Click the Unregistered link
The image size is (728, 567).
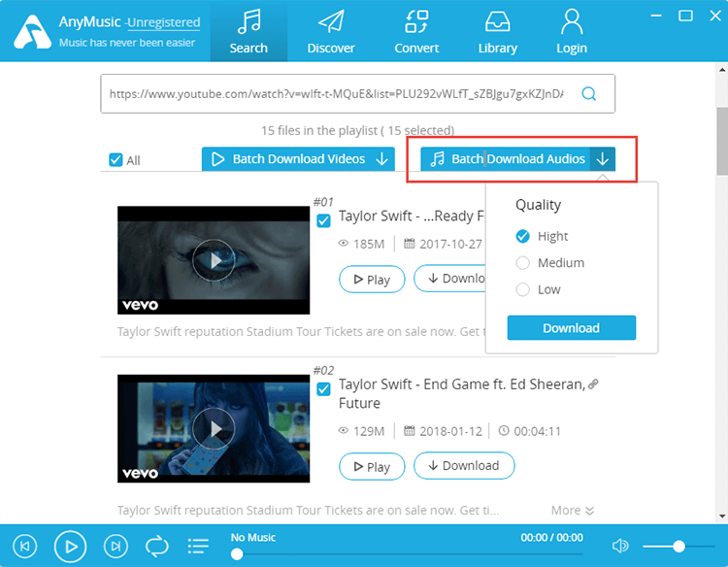[x=164, y=22]
